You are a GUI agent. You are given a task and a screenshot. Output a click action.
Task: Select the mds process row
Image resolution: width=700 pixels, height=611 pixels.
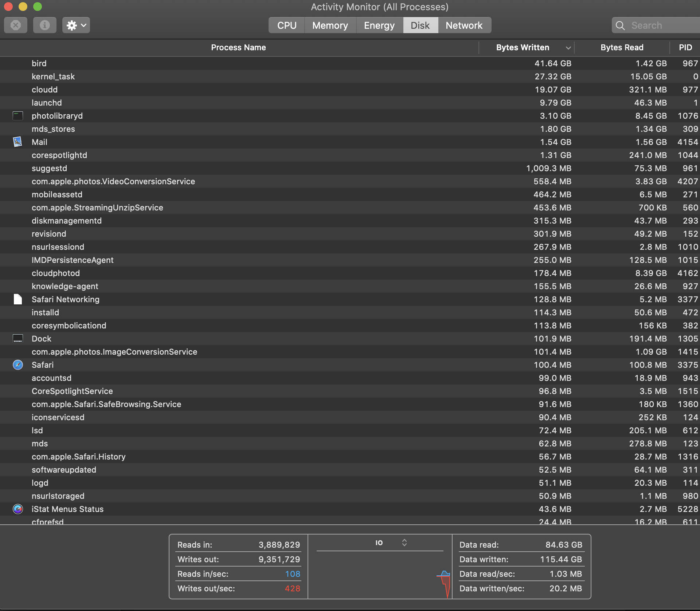coord(350,444)
